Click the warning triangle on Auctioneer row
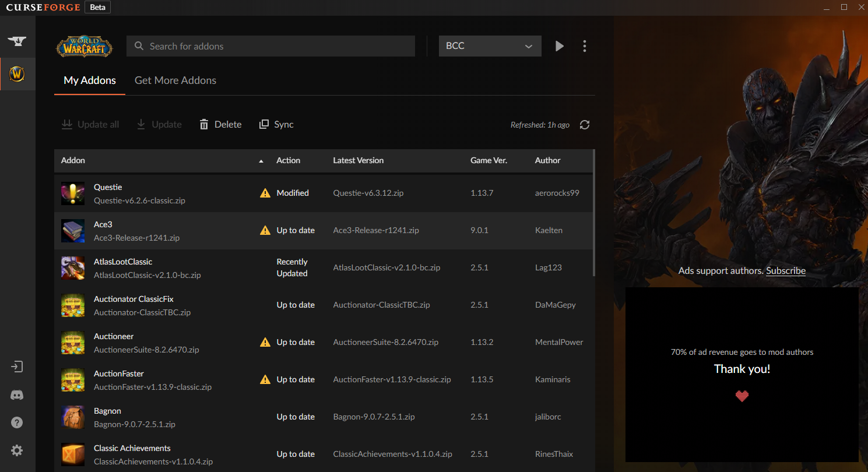The image size is (868, 472). point(265,342)
